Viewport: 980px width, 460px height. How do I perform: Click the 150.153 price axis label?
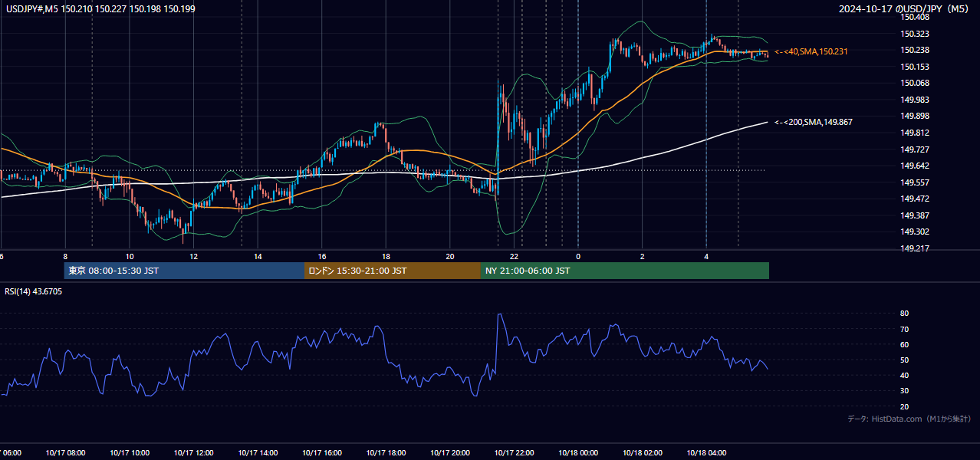tap(916, 67)
